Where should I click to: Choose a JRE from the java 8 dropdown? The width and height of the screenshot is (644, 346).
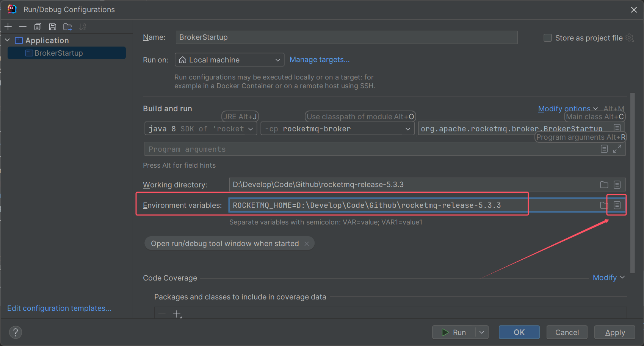coord(201,129)
